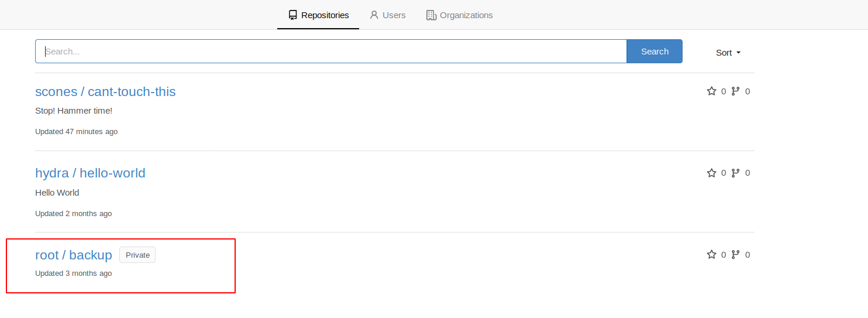Open the Sort dropdown menu

(x=728, y=53)
